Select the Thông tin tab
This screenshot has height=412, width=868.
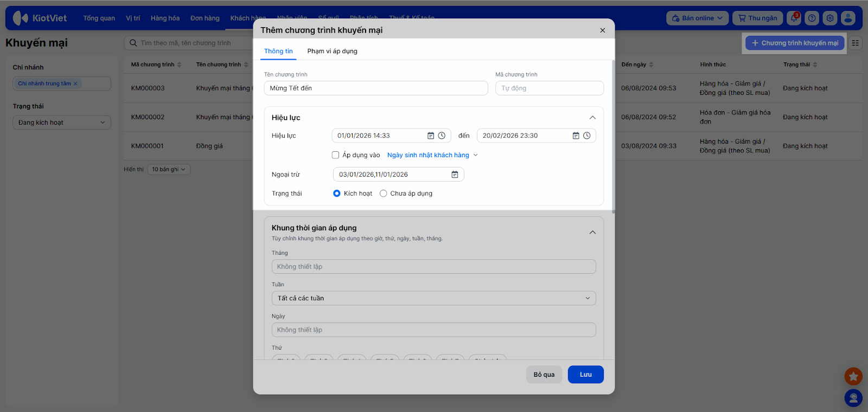click(278, 51)
